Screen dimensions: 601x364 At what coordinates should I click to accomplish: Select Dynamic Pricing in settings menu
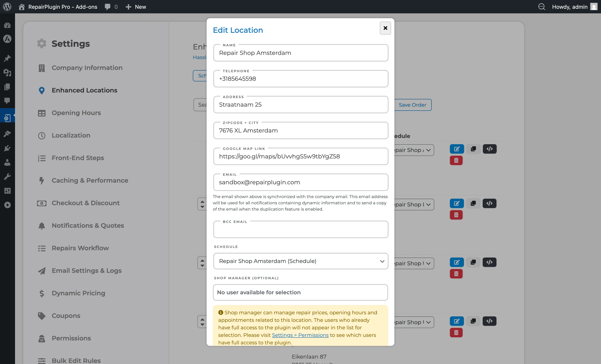78,293
